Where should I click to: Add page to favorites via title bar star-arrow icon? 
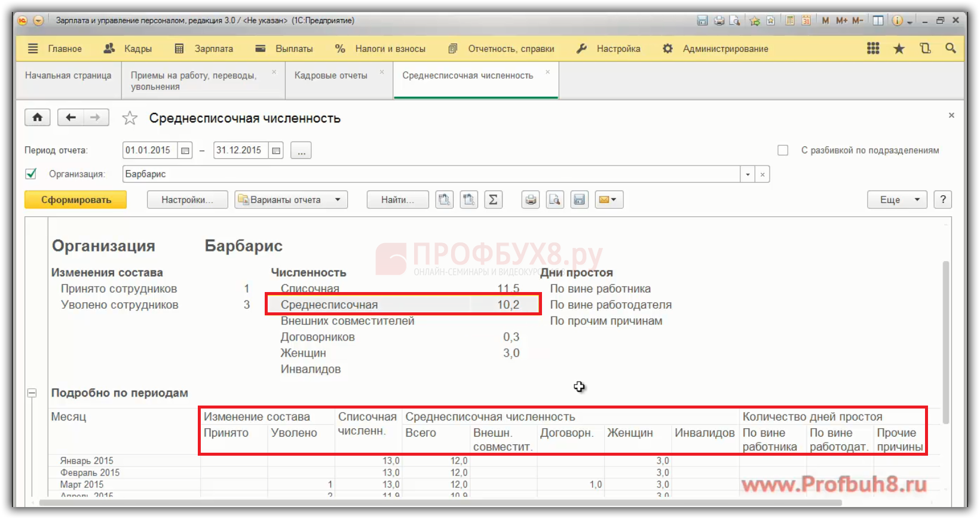(755, 20)
